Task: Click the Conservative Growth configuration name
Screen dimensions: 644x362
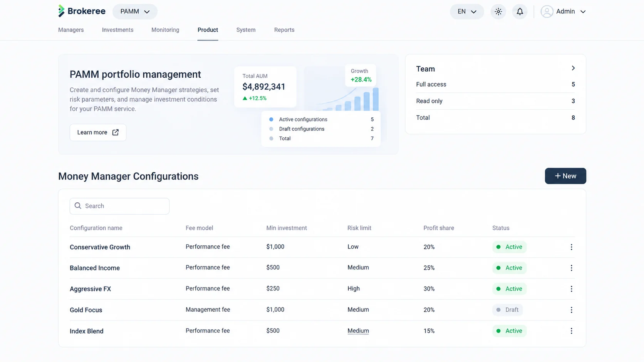Action: click(100, 247)
